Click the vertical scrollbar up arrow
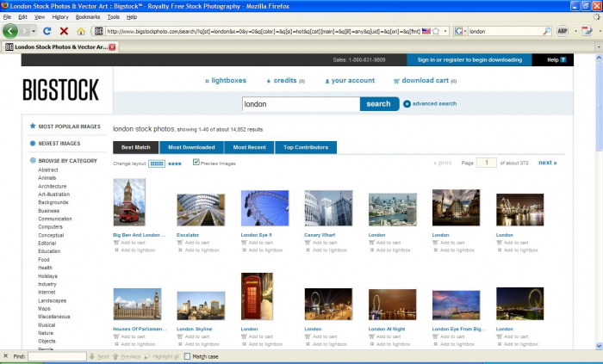This screenshot has width=603, height=364. click(599, 57)
